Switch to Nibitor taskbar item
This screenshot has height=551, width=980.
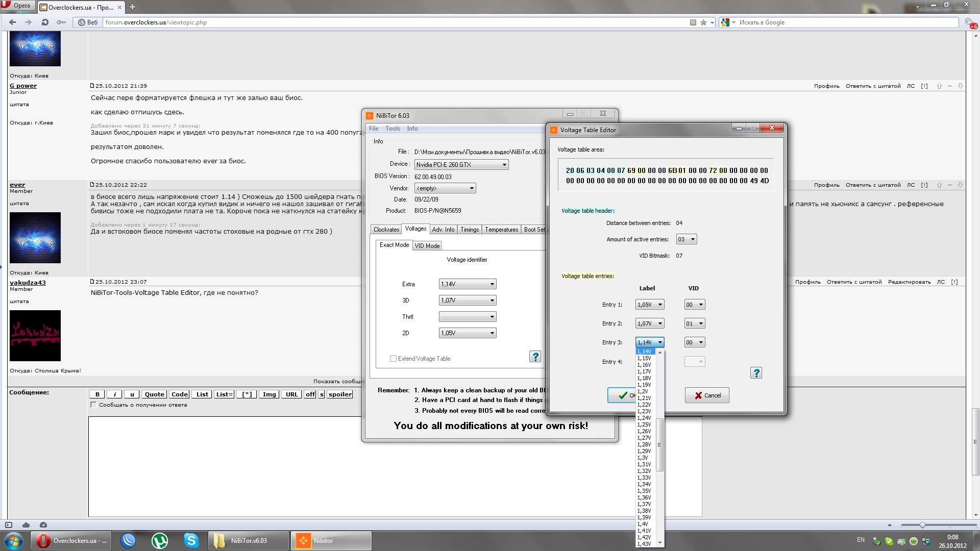point(331,540)
